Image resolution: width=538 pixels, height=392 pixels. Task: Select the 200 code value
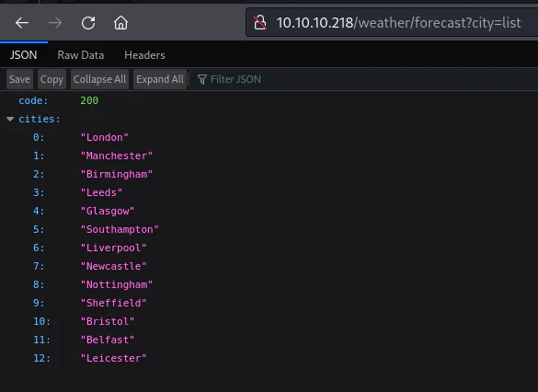[x=89, y=100]
